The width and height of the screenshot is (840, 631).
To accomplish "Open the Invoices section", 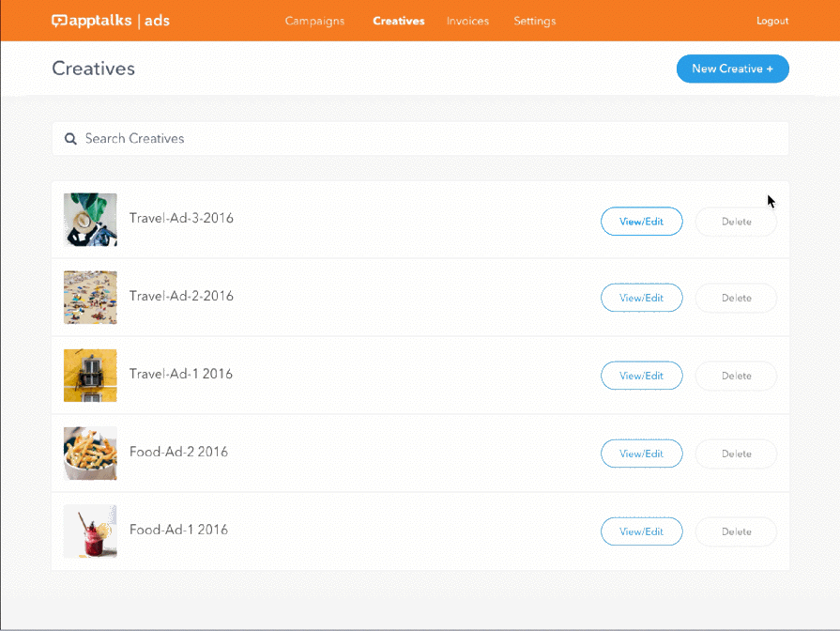I will [467, 21].
